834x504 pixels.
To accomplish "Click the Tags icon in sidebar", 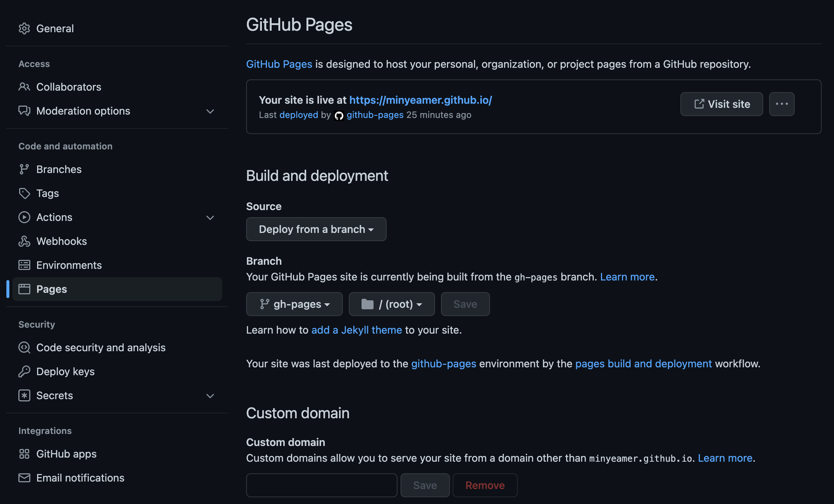I will click(x=24, y=193).
